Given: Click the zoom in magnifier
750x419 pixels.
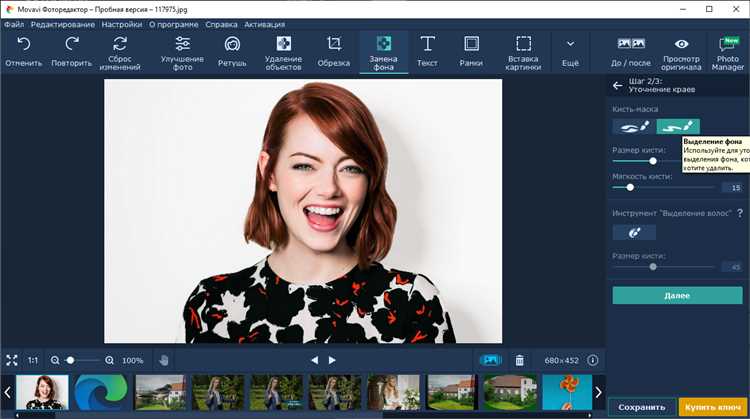Looking at the screenshot, I should pos(110,360).
